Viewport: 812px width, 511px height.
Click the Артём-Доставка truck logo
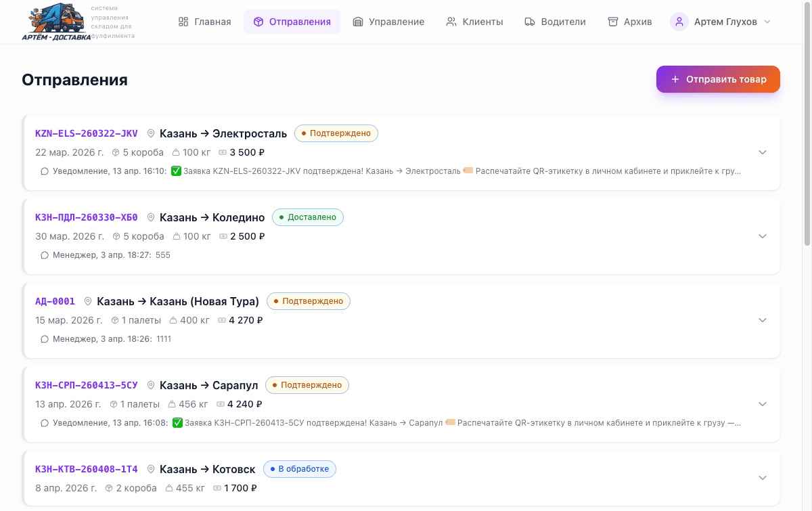click(x=55, y=22)
